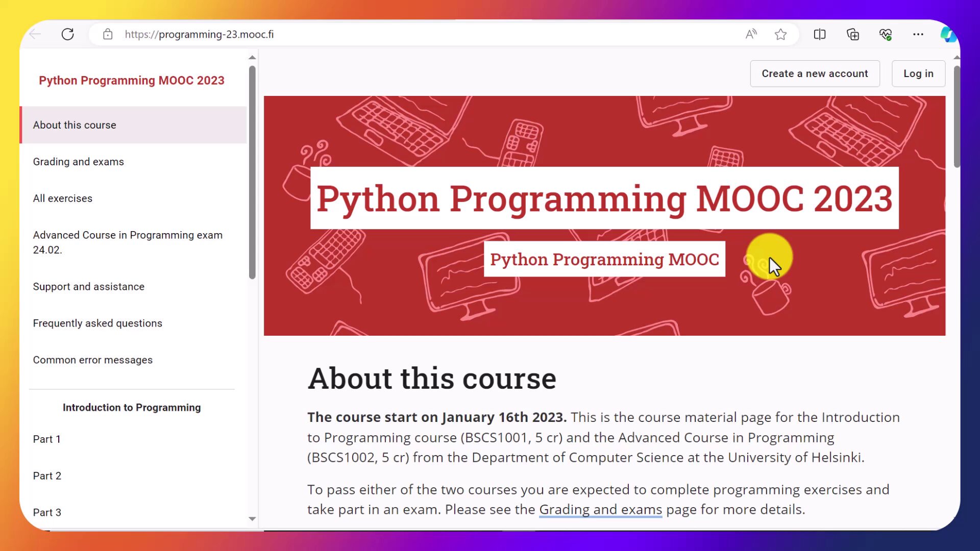Select All exercises in the sidebar
980x551 pixels.
pos(62,198)
